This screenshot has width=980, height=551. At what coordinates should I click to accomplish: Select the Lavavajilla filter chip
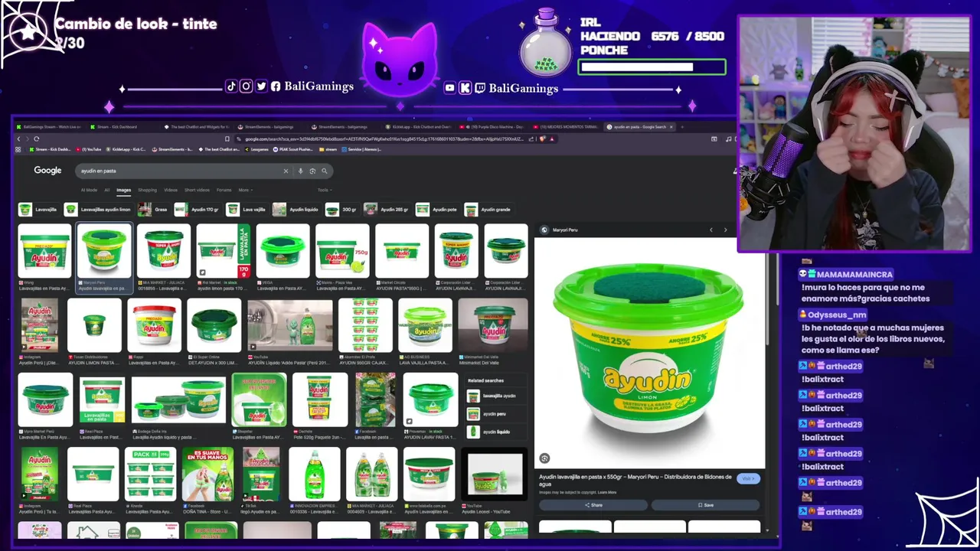(38, 209)
